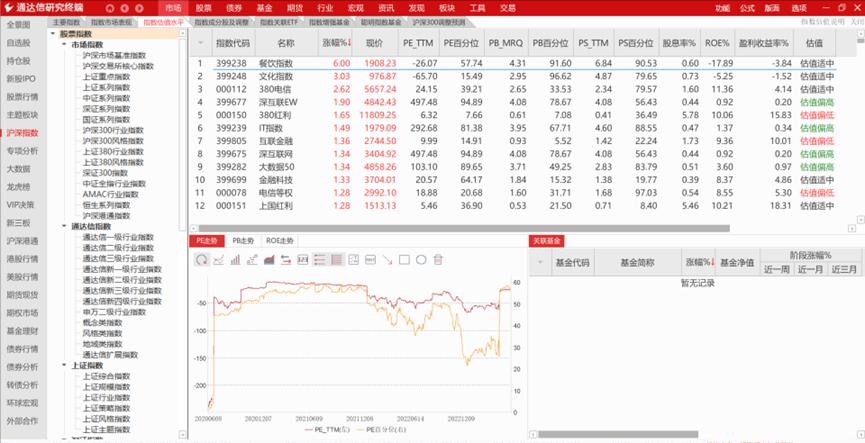
Task: Click the second round navigation icon in title bar
Action: point(125,8)
